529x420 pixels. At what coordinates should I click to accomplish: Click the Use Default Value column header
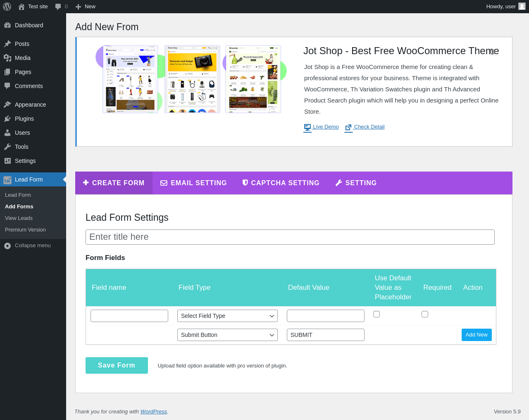click(393, 288)
